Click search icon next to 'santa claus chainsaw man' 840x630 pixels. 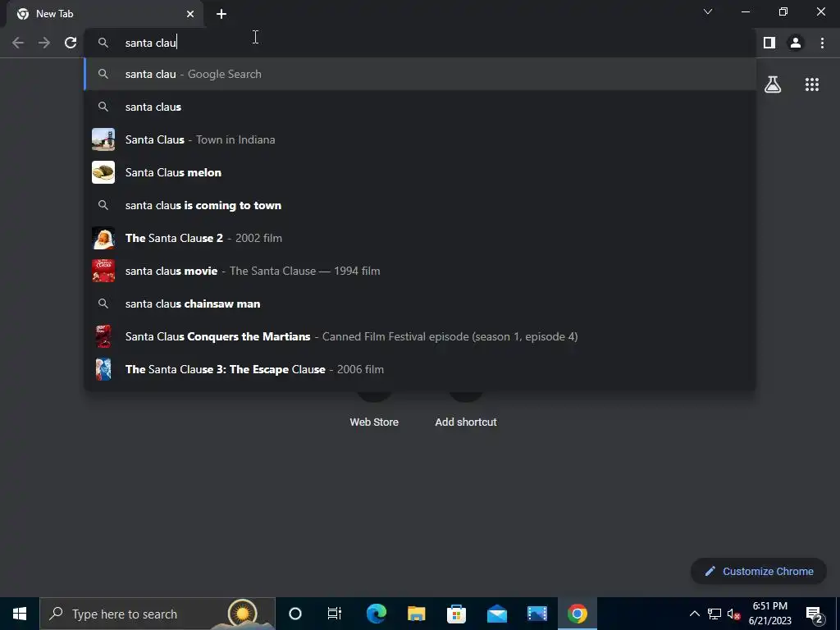pyautogui.click(x=103, y=304)
